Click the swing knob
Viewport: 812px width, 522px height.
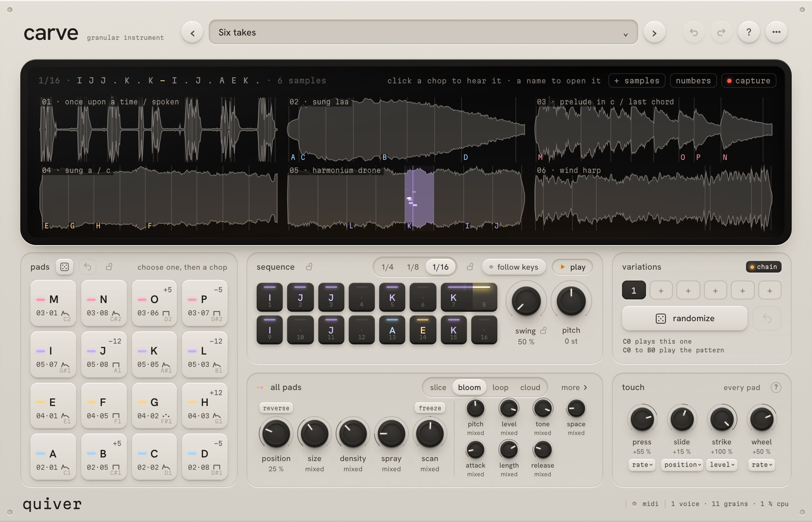click(x=526, y=301)
